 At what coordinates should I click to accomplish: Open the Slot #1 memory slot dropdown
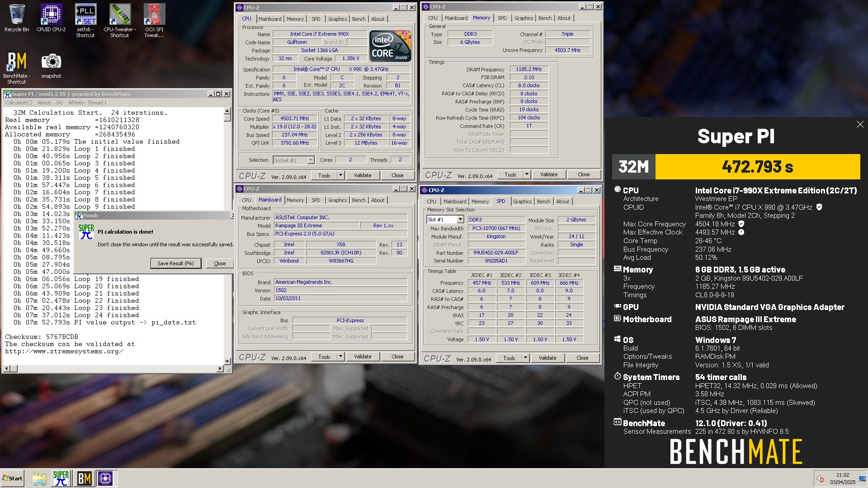click(x=460, y=220)
